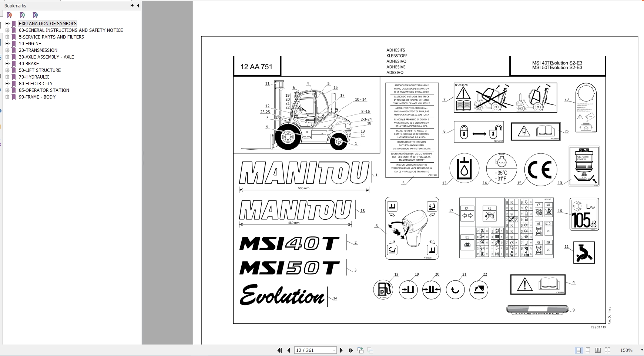Click the padlock lock/unlock decal numbered 8
The width and height of the screenshot is (644, 356).
click(479, 132)
